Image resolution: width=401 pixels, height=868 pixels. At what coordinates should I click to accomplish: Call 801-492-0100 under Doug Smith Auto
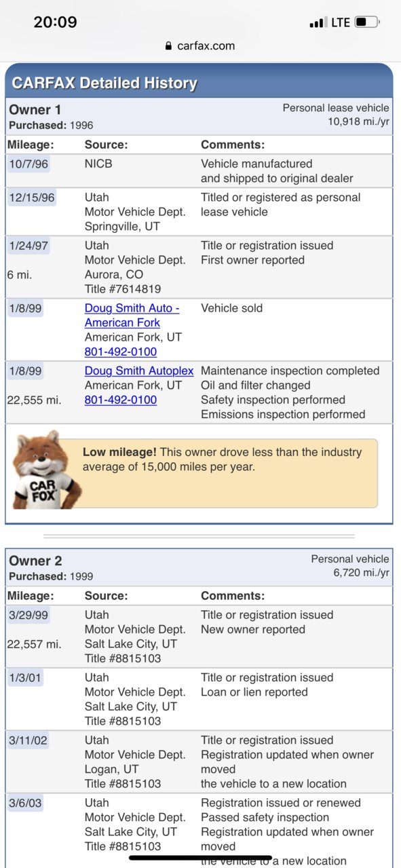121,352
